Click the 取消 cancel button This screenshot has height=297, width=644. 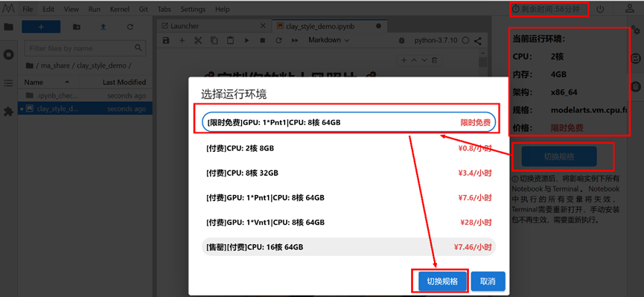click(488, 281)
